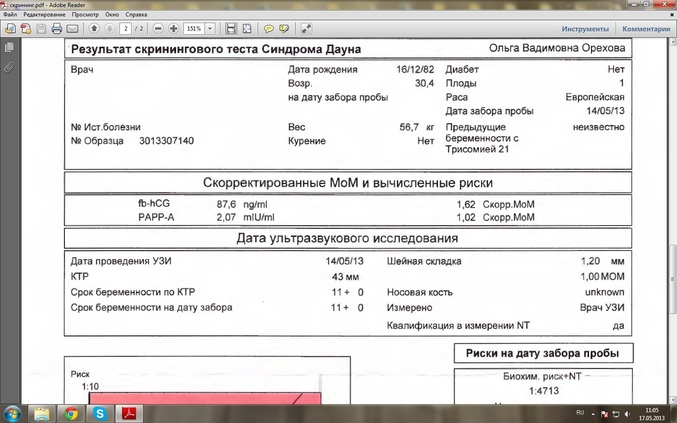677x423 pixels.
Task: Open attachments paperclip panel in sidebar
Action: 9,67
